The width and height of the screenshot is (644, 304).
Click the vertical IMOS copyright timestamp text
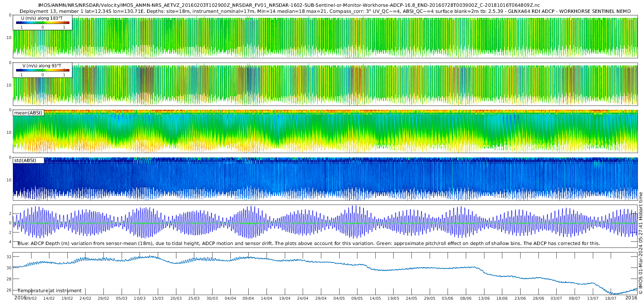(x=640, y=243)
